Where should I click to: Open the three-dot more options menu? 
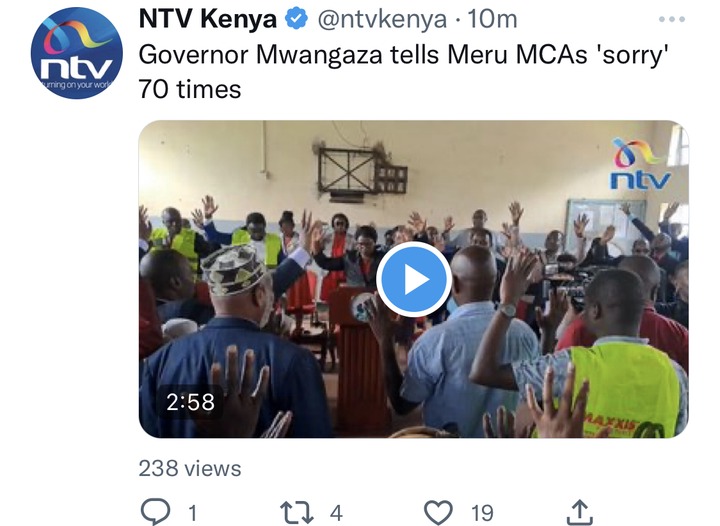pyautogui.click(x=672, y=19)
